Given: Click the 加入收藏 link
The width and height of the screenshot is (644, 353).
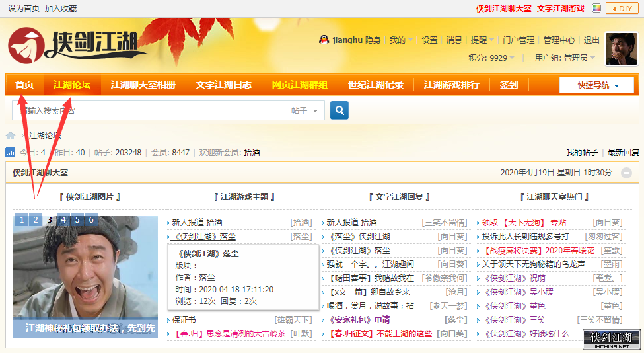Looking at the screenshot, I should coord(61,8).
